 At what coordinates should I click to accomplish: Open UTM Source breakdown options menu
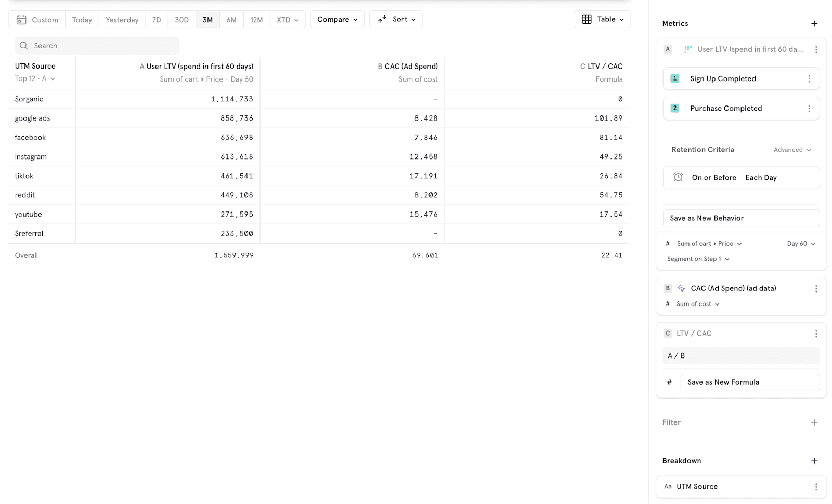tap(816, 487)
